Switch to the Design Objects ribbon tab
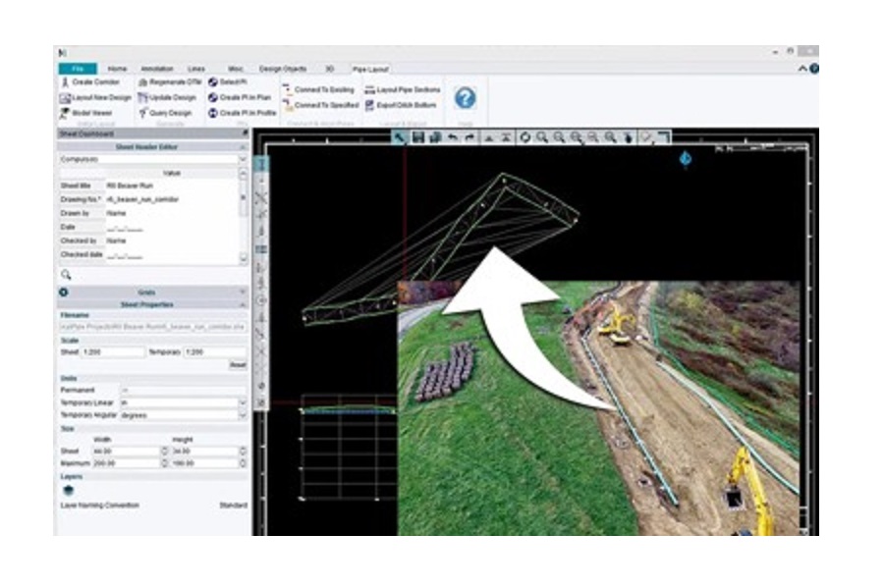Screen dimensions: 884x588 (x=283, y=69)
